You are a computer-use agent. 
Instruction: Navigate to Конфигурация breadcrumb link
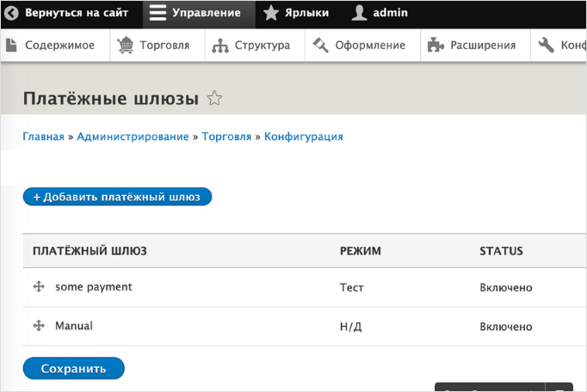click(x=303, y=137)
